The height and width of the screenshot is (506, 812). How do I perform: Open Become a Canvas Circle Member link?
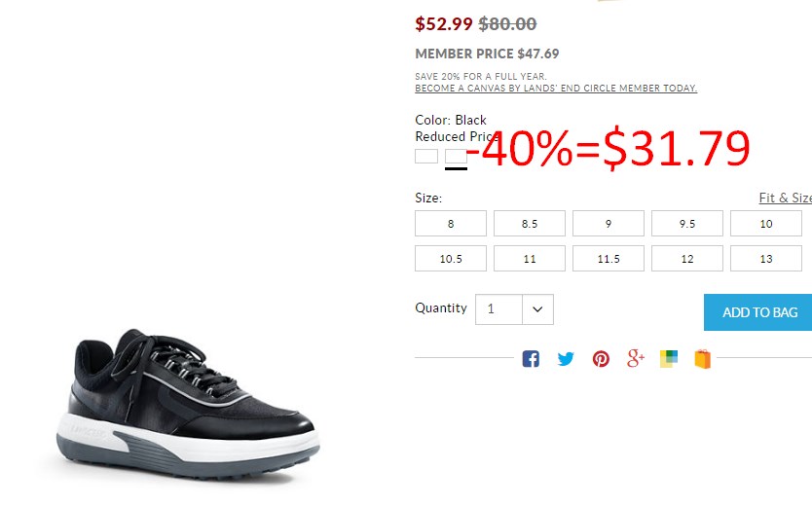pos(556,88)
